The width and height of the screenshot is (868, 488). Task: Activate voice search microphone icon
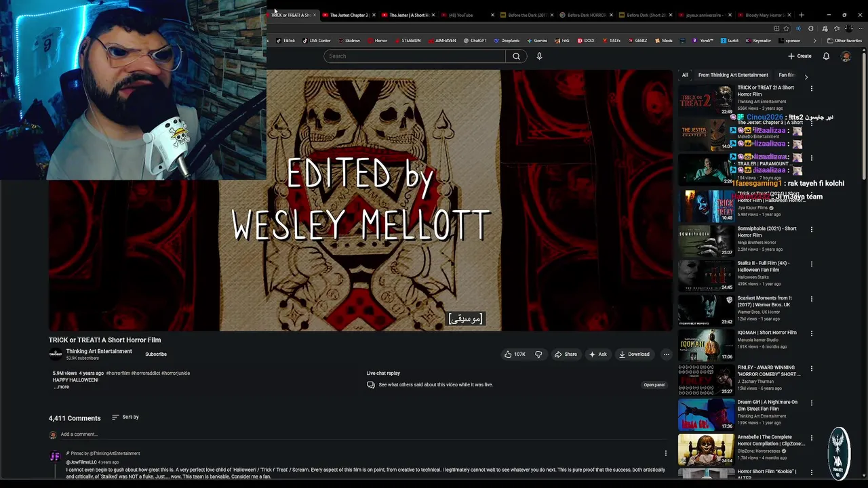click(539, 56)
